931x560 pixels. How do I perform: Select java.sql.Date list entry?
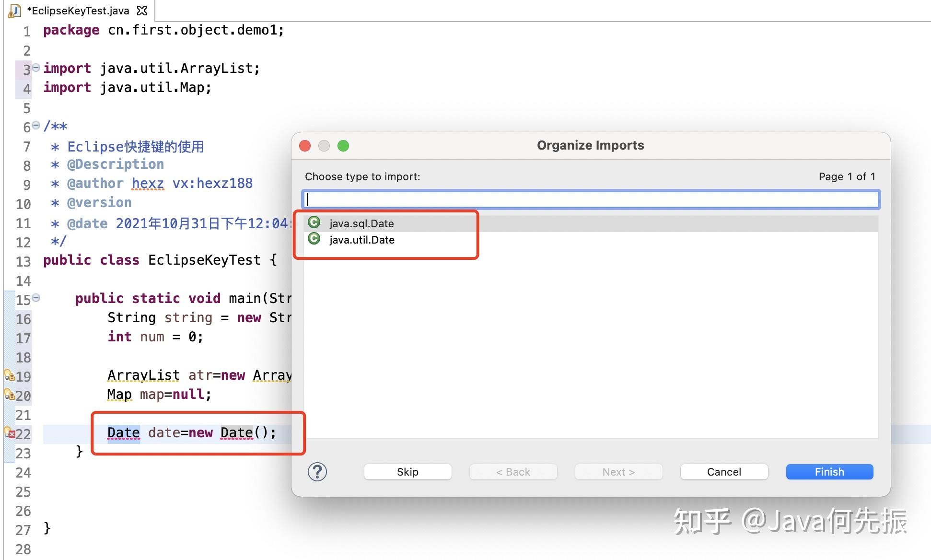(361, 223)
